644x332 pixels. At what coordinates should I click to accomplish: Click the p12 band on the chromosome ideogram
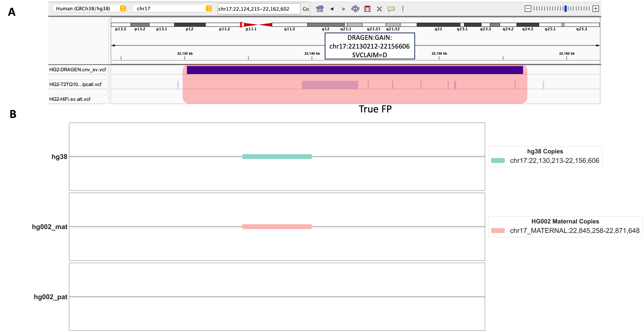click(190, 25)
